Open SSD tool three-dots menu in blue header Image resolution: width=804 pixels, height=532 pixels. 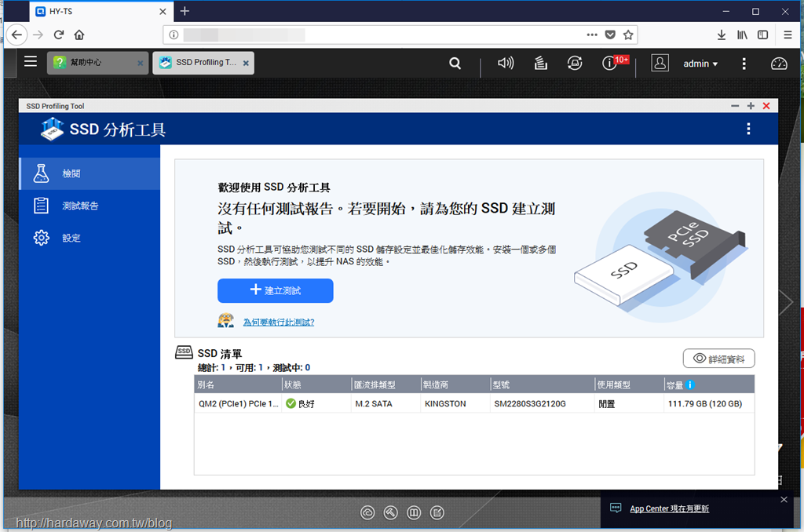[x=748, y=129]
